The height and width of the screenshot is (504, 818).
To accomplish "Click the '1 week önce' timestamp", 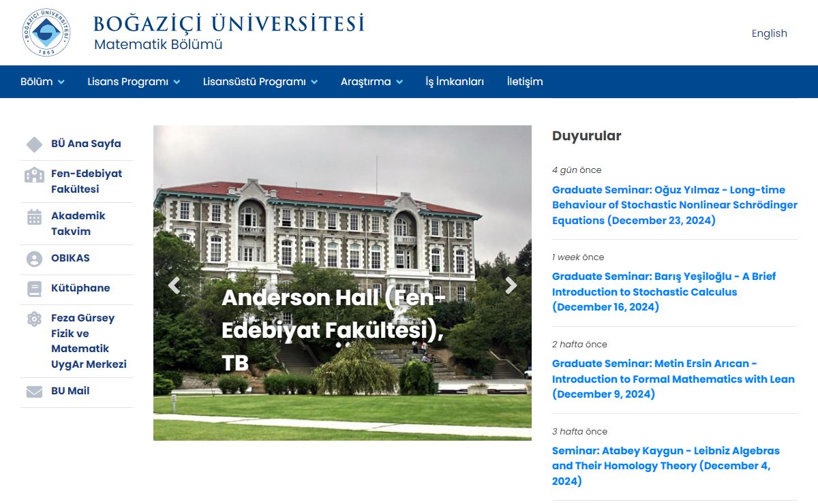I will [x=578, y=257].
